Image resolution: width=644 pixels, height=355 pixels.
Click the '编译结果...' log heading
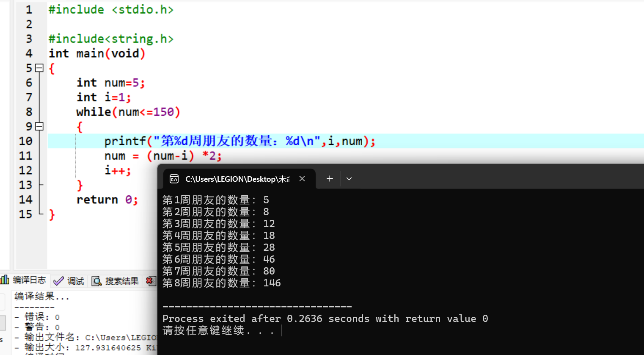click(x=41, y=296)
